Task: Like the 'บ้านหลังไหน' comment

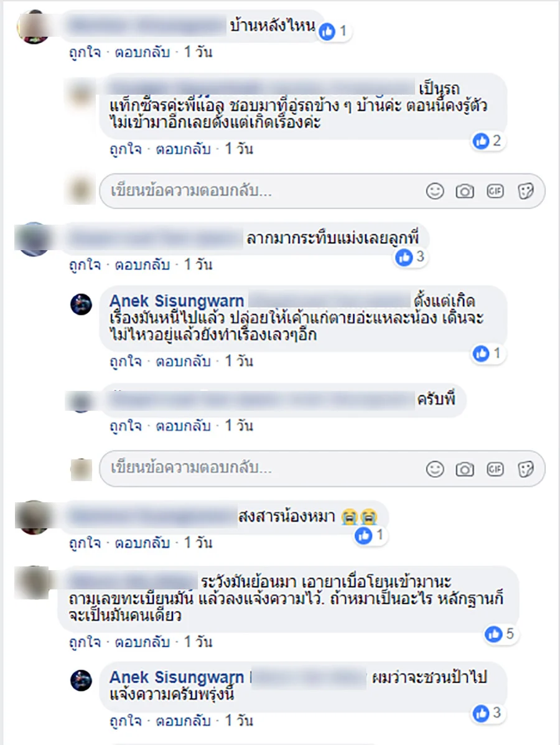Action: [x=85, y=52]
